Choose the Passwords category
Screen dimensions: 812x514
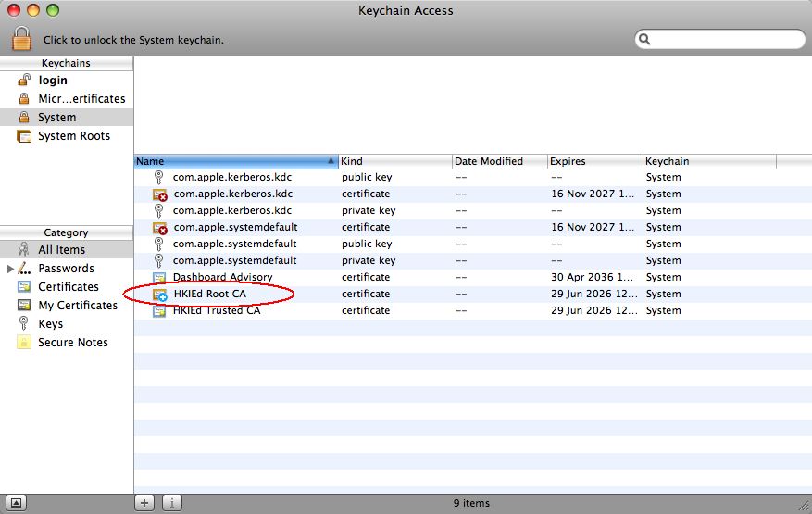pos(67,269)
